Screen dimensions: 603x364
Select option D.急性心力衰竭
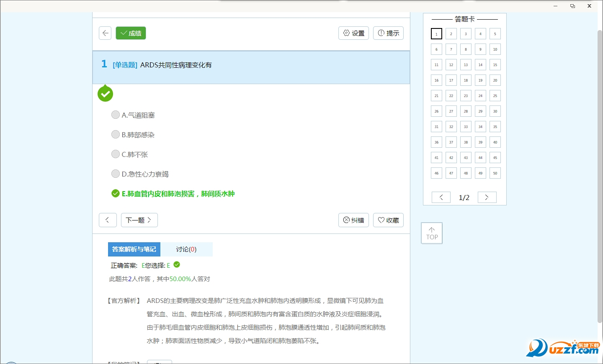(140, 174)
